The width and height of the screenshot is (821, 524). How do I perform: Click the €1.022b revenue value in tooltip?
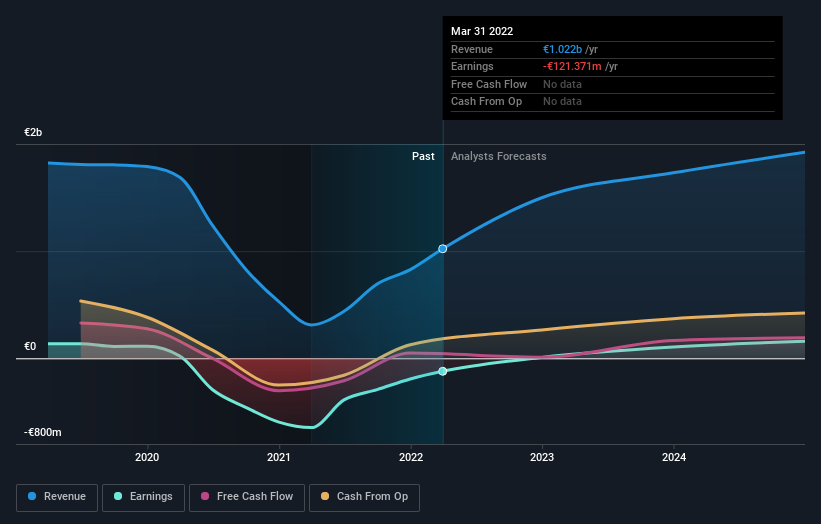[562, 49]
